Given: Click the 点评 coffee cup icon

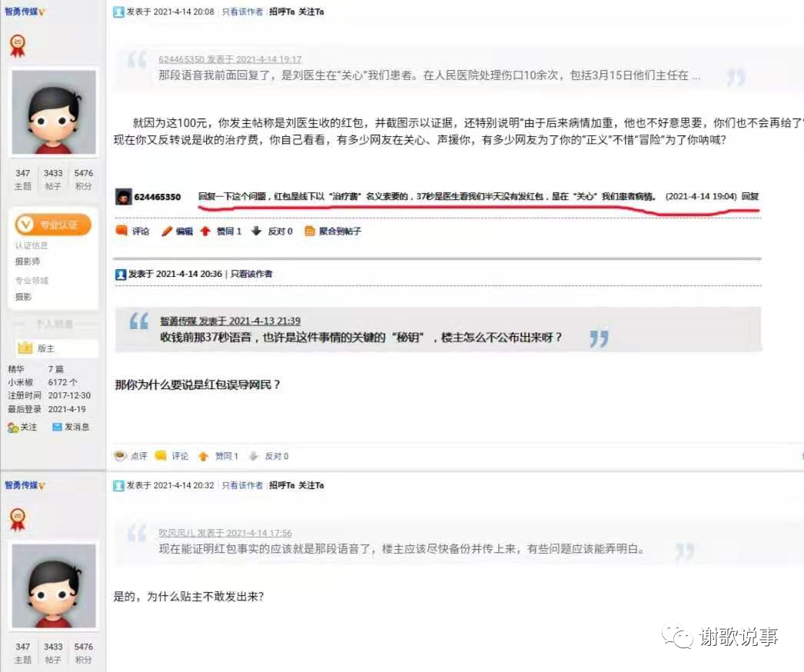Looking at the screenshot, I should 120,456.
